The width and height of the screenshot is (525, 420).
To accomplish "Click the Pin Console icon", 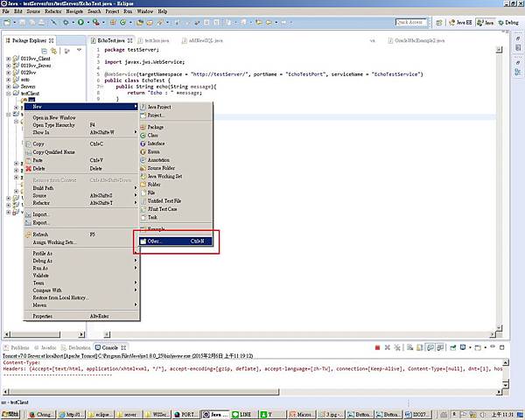I will [452, 347].
